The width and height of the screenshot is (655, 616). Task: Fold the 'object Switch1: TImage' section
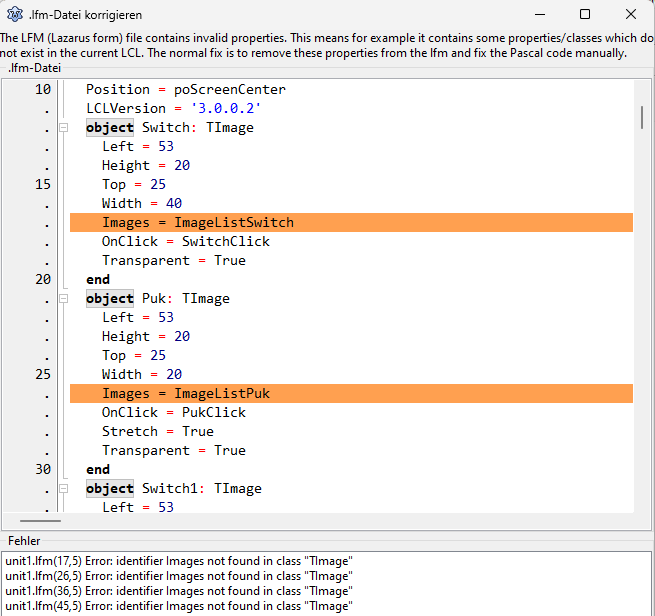(x=63, y=489)
